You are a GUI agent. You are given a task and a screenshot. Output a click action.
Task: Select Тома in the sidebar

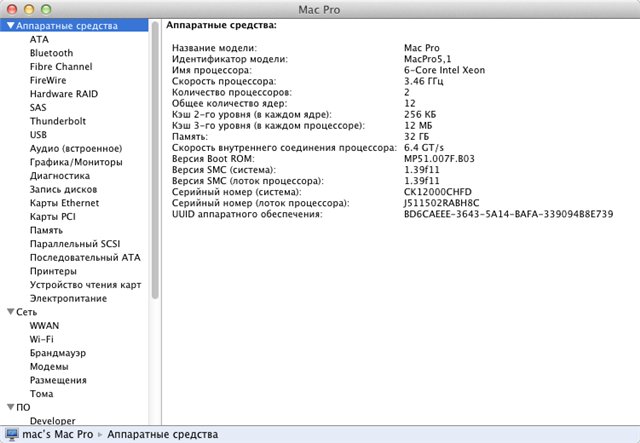(41, 394)
